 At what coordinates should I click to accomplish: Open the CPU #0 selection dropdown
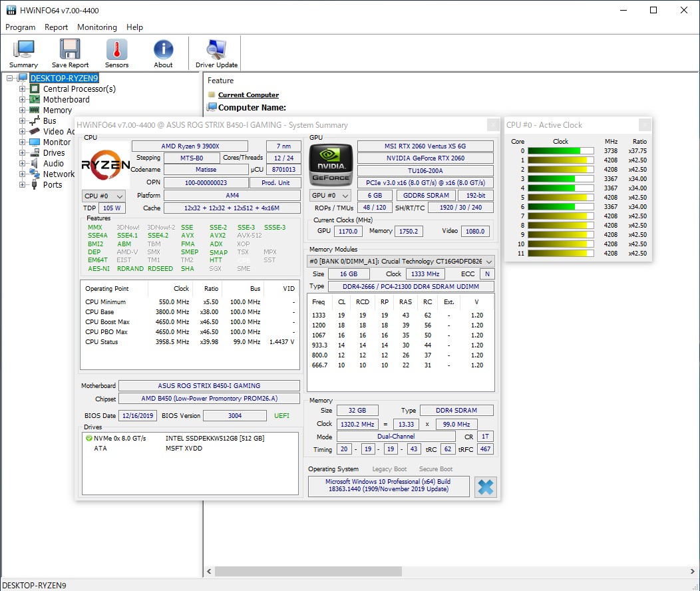coord(103,195)
